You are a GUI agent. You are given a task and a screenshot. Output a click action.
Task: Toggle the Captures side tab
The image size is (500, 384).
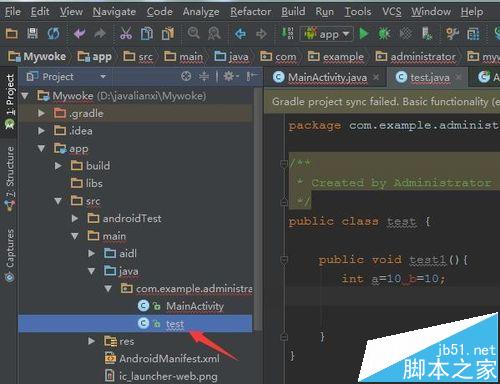(10, 255)
